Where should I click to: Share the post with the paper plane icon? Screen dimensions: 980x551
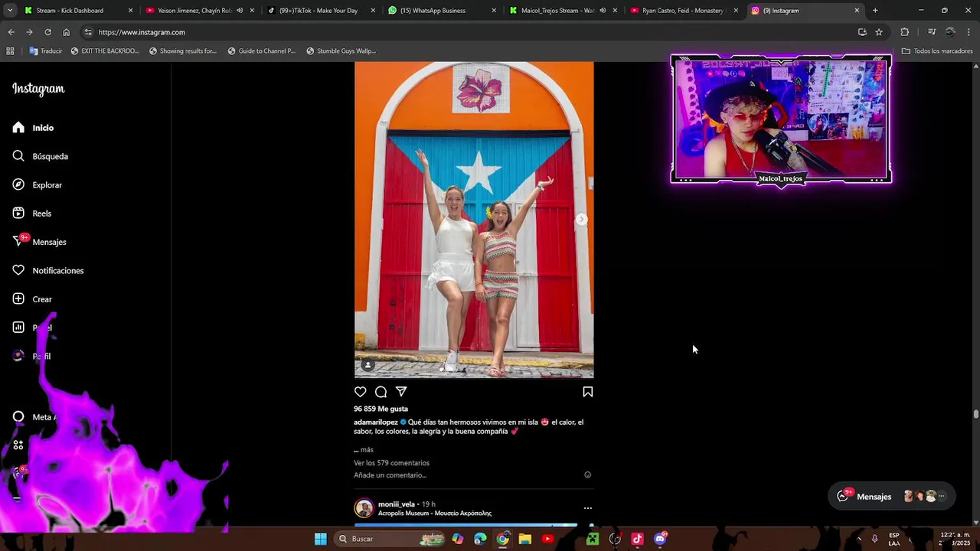click(401, 392)
